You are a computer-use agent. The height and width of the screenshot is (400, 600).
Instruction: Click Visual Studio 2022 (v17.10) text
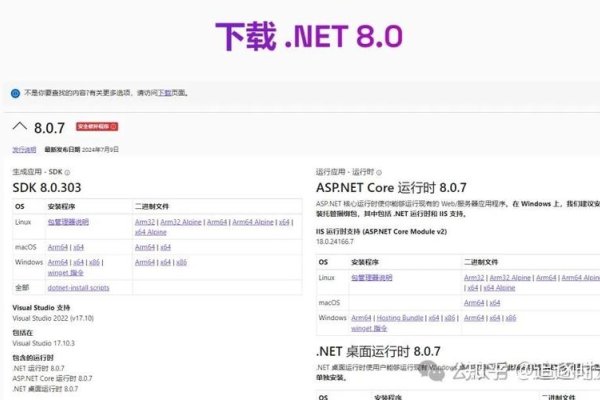point(53,318)
